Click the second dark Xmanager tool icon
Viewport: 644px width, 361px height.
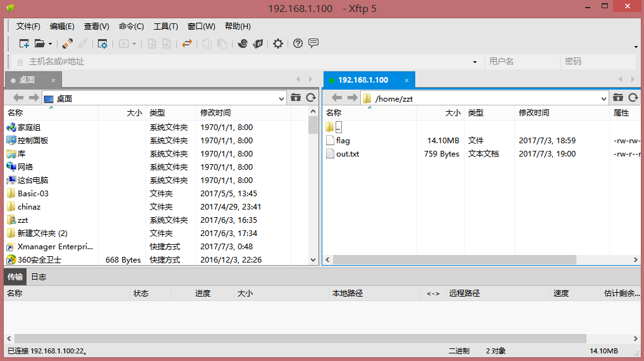coord(258,44)
